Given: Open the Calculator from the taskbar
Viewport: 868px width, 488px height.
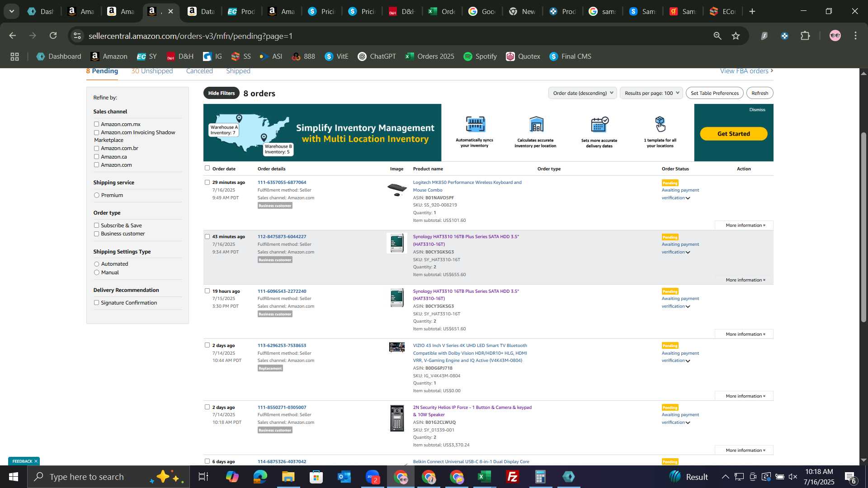Looking at the screenshot, I should 540,477.
